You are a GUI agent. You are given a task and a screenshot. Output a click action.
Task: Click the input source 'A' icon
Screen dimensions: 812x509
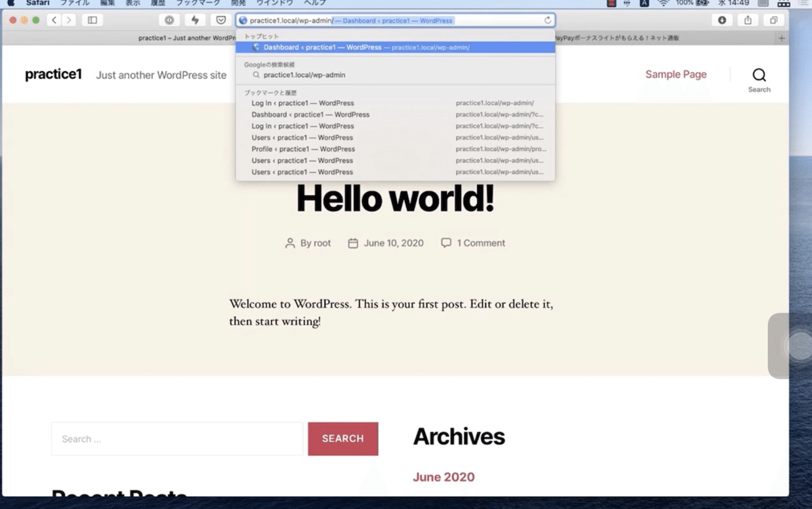[x=644, y=3]
